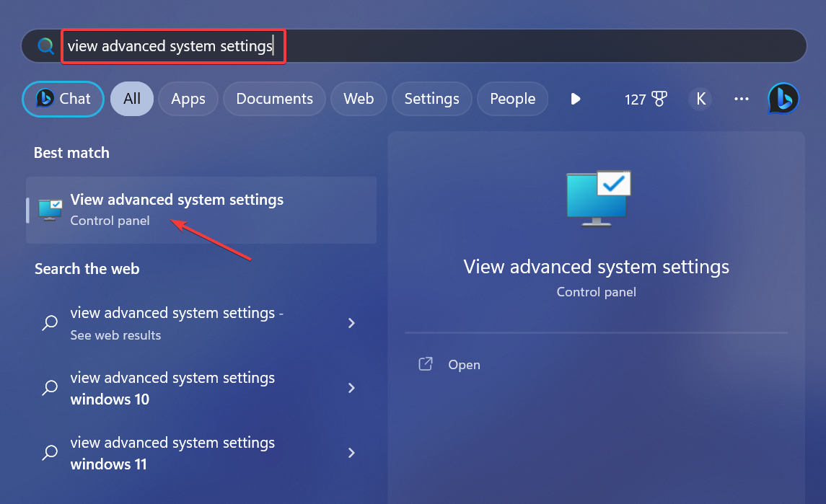
Task: Click Open in the preview pane
Action: click(x=464, y=365)
